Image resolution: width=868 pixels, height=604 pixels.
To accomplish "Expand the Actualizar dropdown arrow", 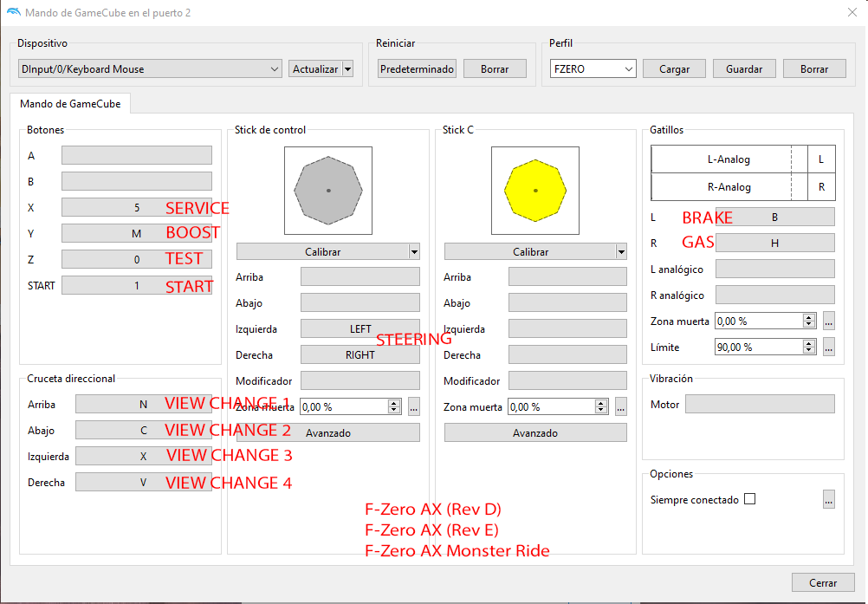I will (348, 68).
